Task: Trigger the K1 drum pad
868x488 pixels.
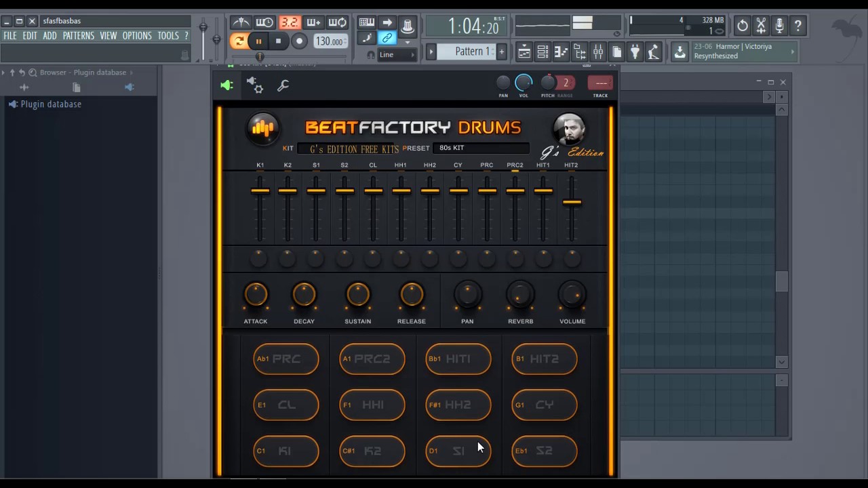Action: click(x=285, y=451)
